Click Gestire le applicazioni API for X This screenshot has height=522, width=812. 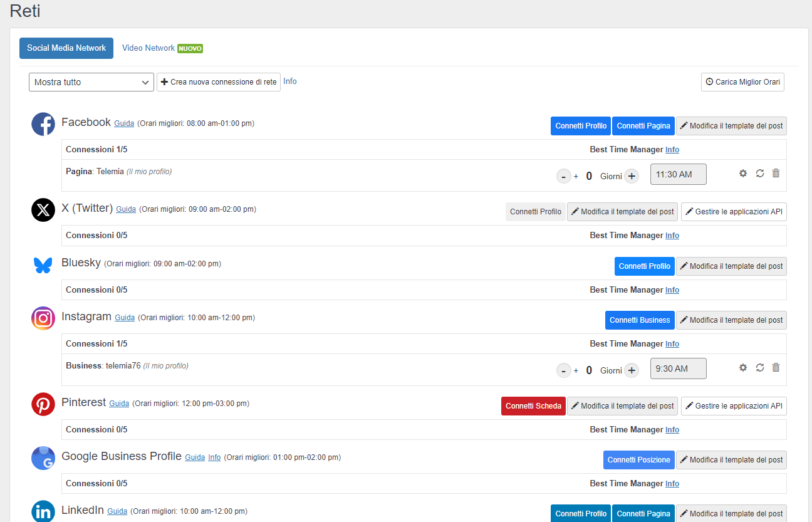[734, 212]
